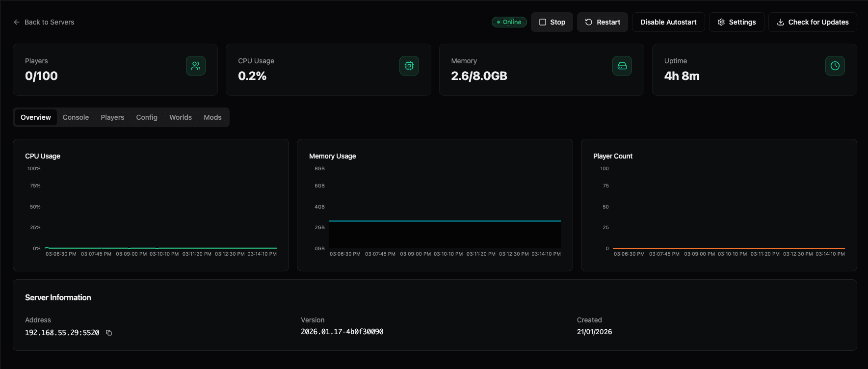Click the 0.2% CPU usage value
The image size is (868, 369).
point(252,76)
